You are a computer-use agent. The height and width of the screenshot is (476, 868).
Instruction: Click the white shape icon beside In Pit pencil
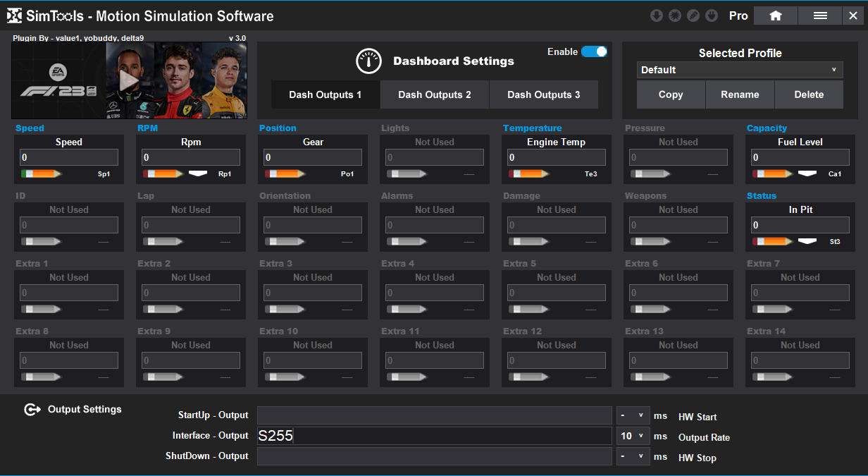807,241
